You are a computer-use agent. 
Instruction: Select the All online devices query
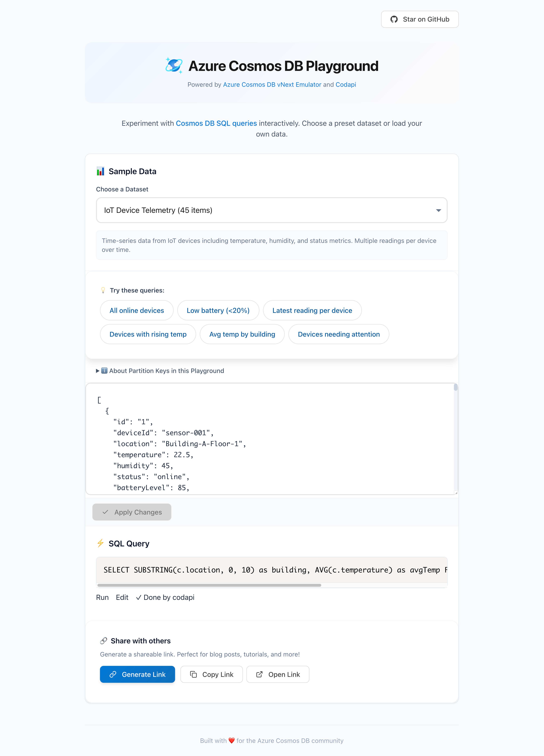(x=137, y=310)
